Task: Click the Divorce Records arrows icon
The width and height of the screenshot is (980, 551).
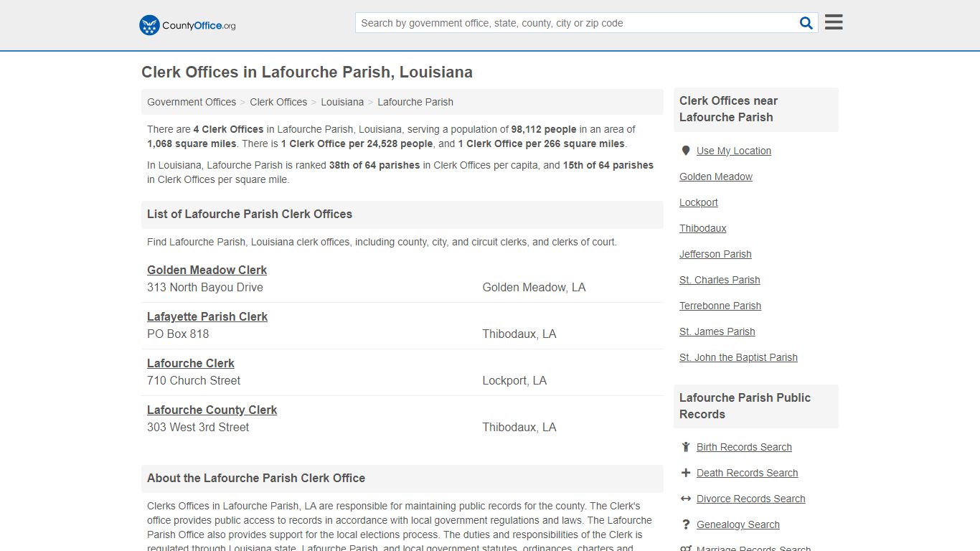Action: point(686,499)
